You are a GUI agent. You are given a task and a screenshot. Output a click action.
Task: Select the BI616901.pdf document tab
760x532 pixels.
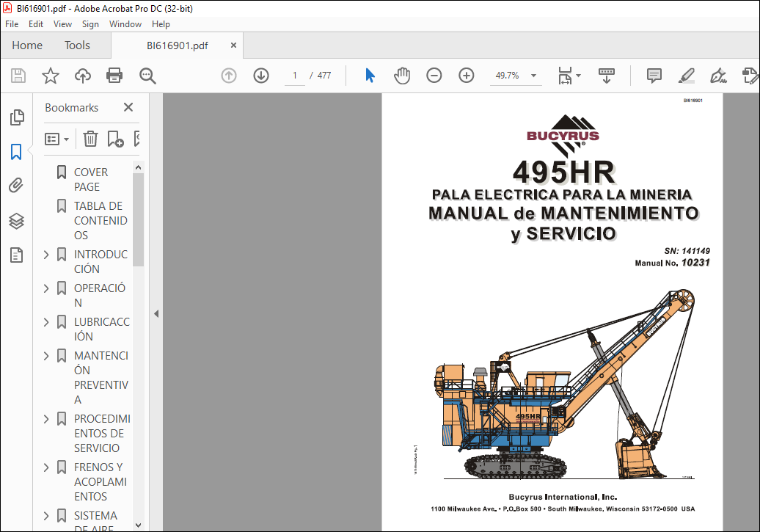[x=178, y=45]
